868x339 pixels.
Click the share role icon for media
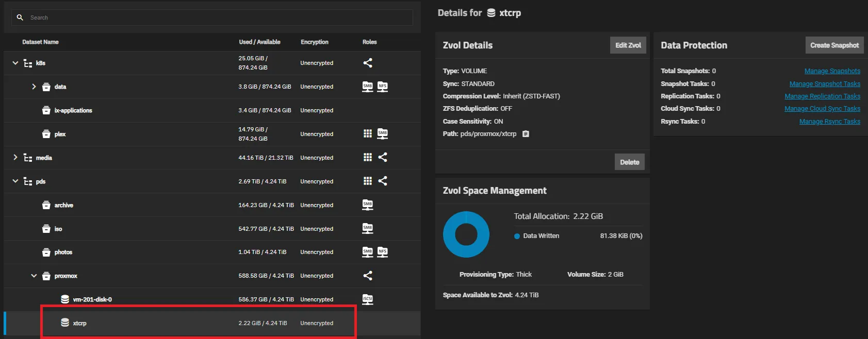pos(383,157)
